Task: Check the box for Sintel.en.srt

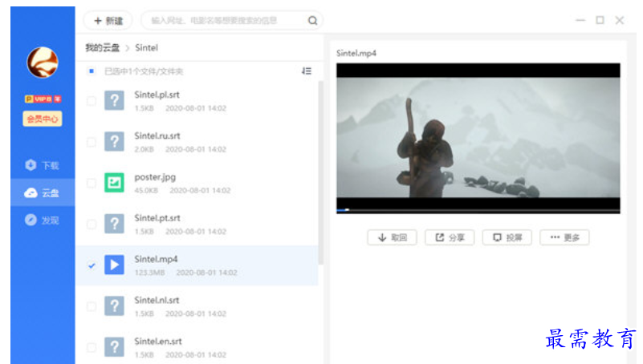Action: click(x=92, y=347)
